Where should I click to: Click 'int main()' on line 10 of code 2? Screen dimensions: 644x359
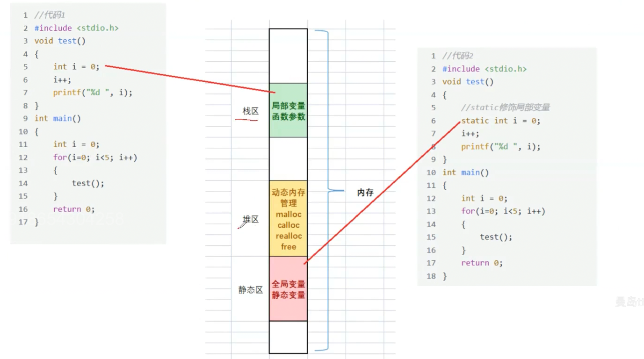point(466,172)
